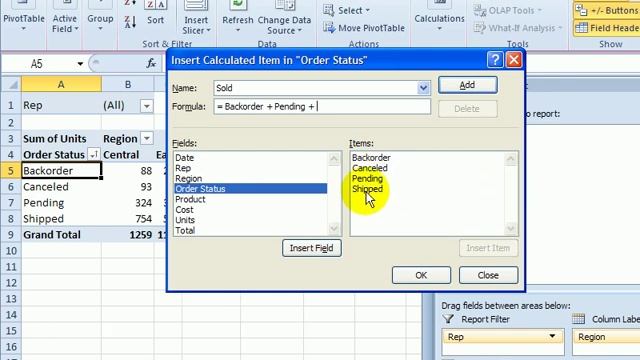Open the Order Status sort filter button

[93, 154]
